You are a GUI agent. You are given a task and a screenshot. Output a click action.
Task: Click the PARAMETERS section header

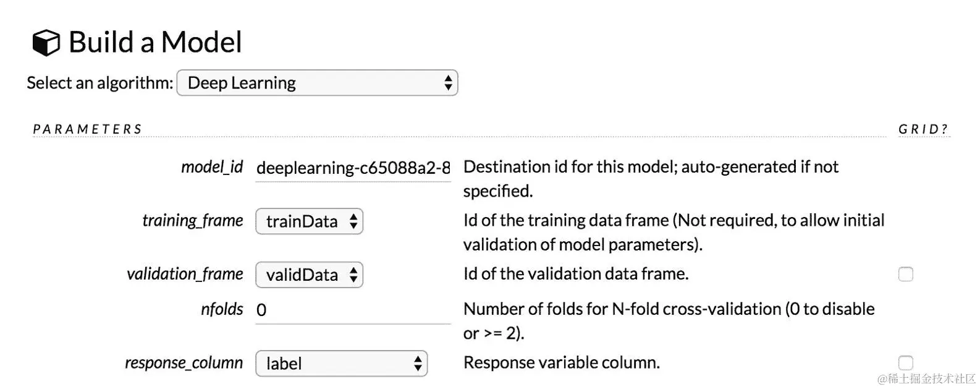pos(87,129)
